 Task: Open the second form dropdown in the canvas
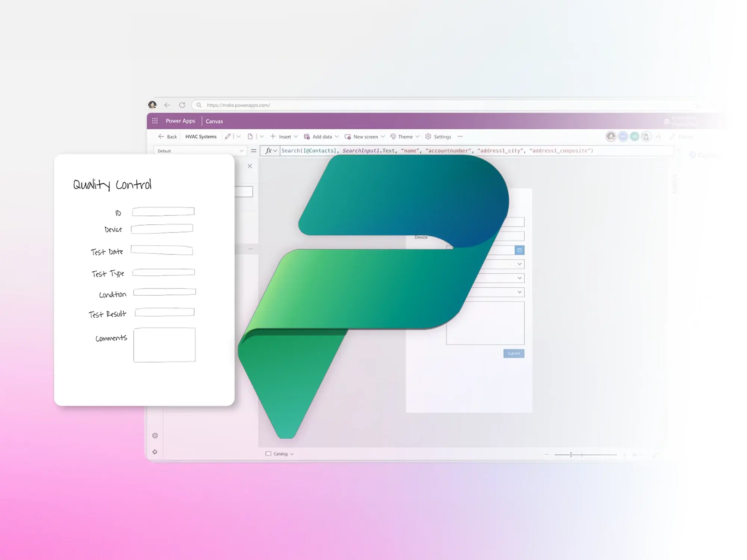519,278
